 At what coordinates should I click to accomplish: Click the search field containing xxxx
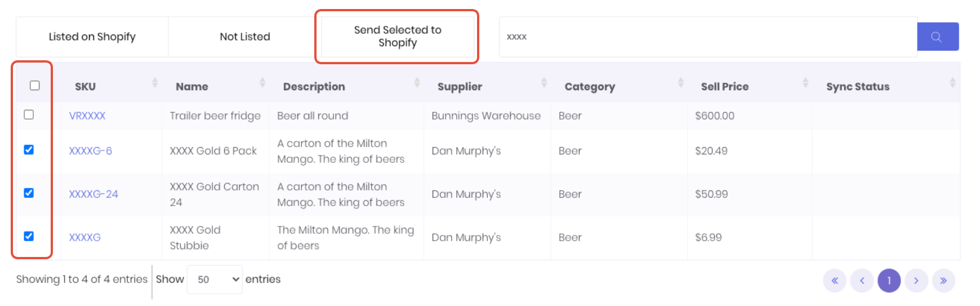click(x=708, y=37)
